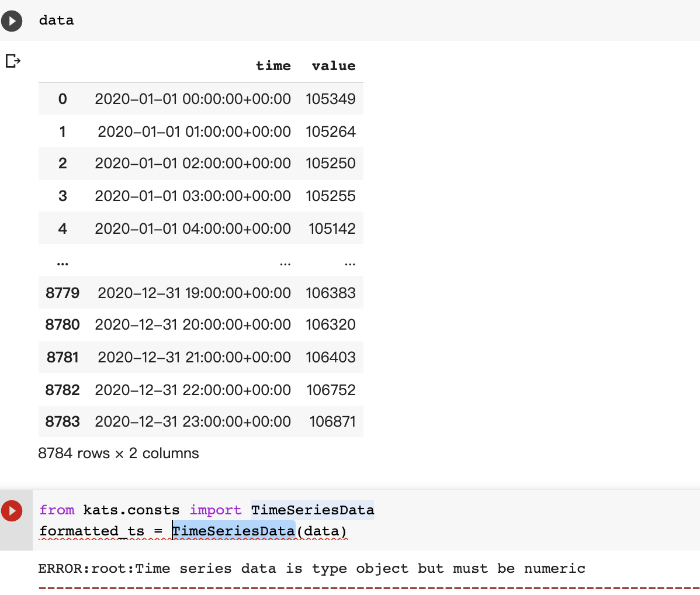Screen dimensions: 700x595
Task: Click the output redirect icon beside the table
Action: tap(13, 61)
